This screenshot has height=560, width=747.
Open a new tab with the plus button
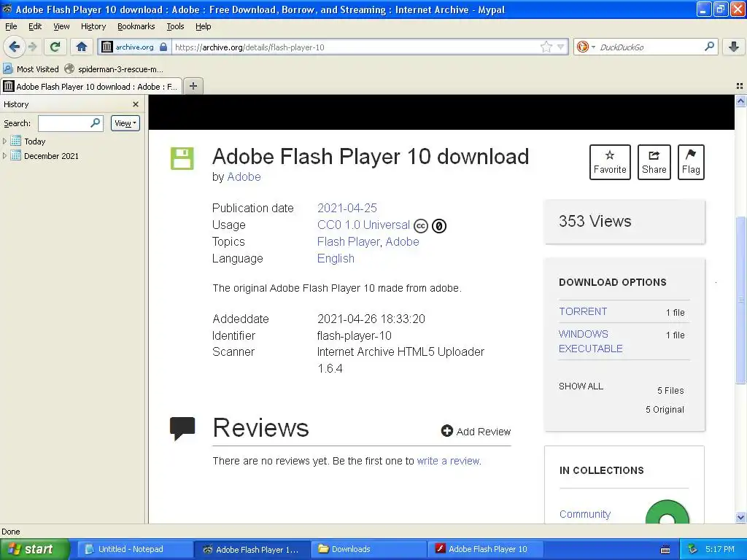pos(193,86)
